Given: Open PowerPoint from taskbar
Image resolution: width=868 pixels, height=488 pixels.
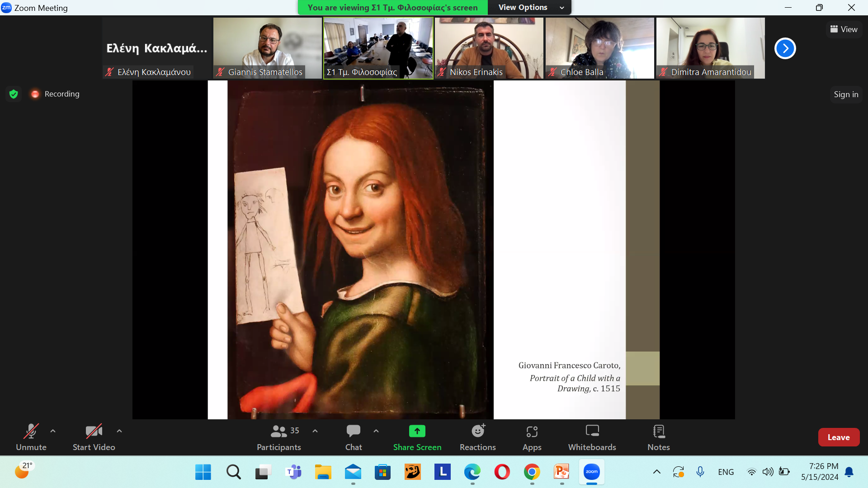Looking at the screenshot, I should [562, 472].
